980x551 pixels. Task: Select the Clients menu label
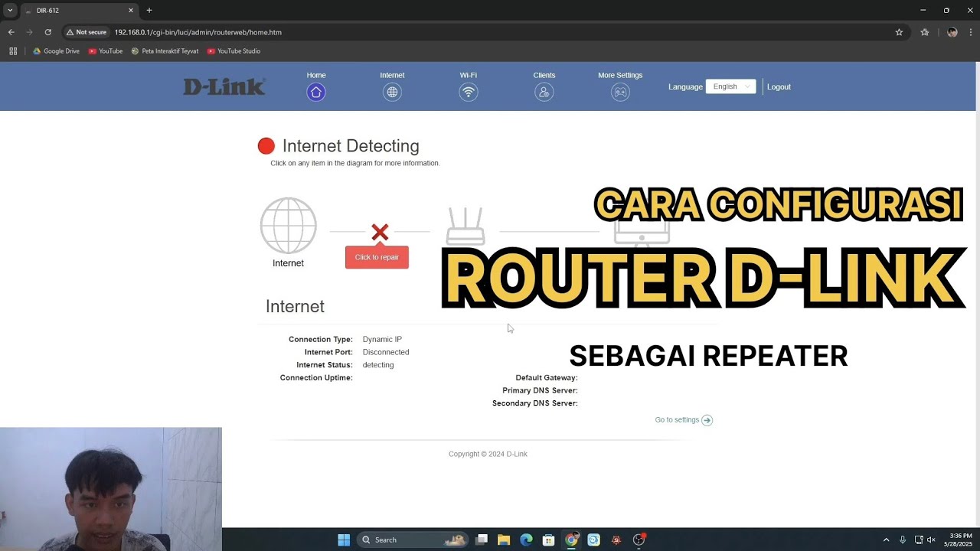click(544, 75)
